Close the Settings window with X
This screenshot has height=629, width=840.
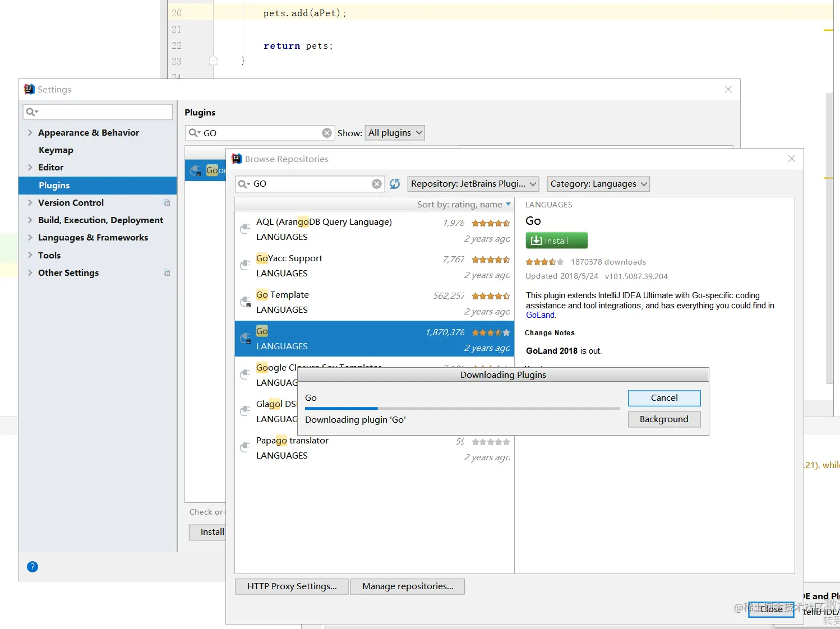tap(728, 89)
